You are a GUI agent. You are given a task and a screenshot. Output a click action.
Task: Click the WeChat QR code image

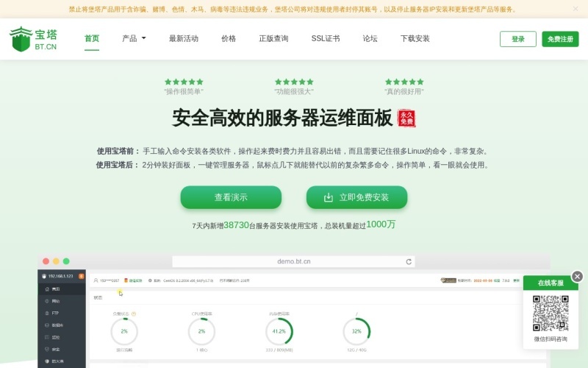(551, 314)
